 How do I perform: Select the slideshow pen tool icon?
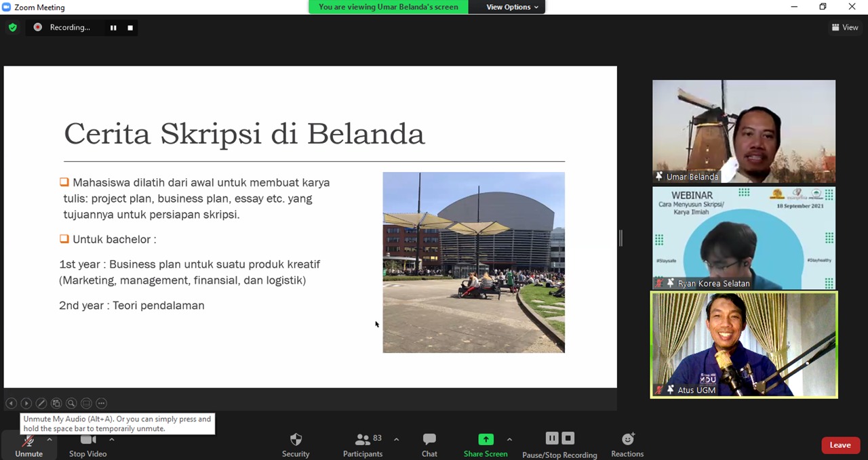click(41, 403)
